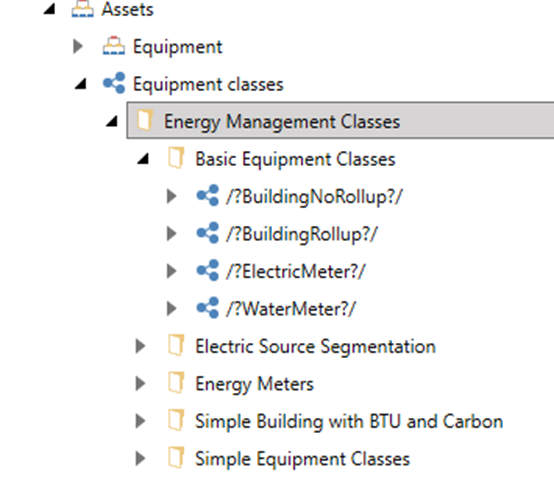Click the Equipment hierarchy icon
The width and height of the screenshot is (554, 484).
(x=114, y=46)
